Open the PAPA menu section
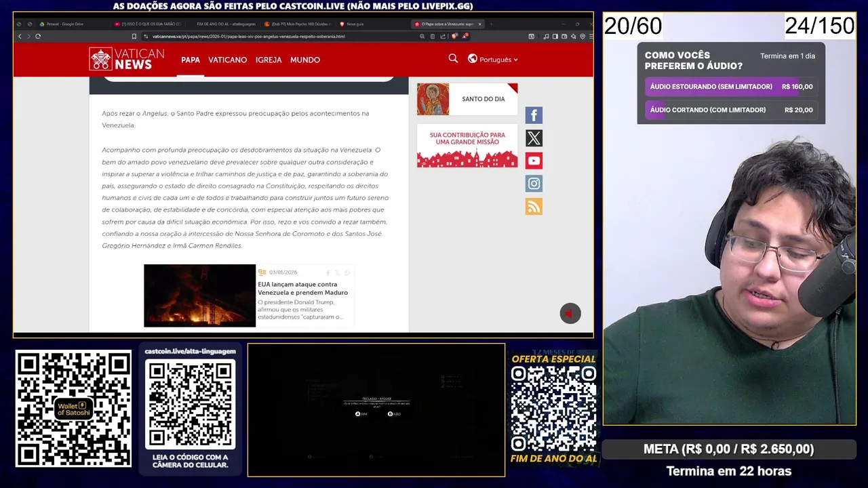Image resolution: width=868 pixels, height=488 pixels. [x=191, y=60]
